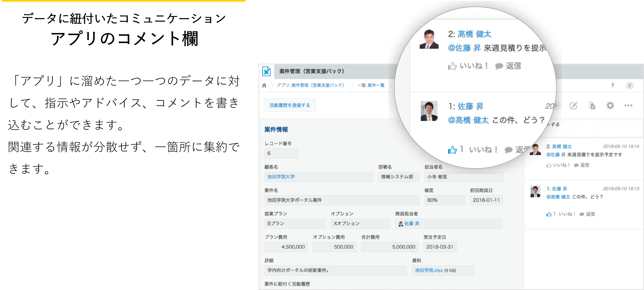The image size is (644, 290).
Task: Click the duplicate record icon
Action: [x=592, y=106]
